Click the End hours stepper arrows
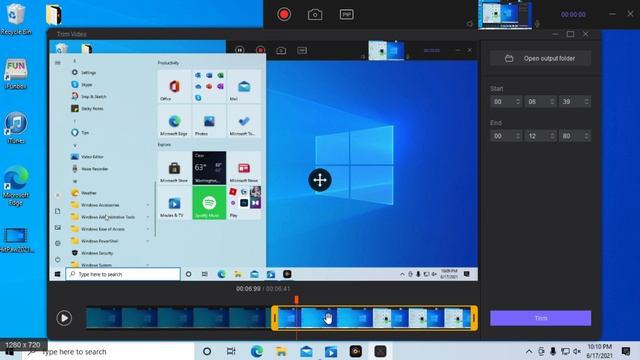The height and width of the screenshot is (360, 640). click(x=518, y=136)
